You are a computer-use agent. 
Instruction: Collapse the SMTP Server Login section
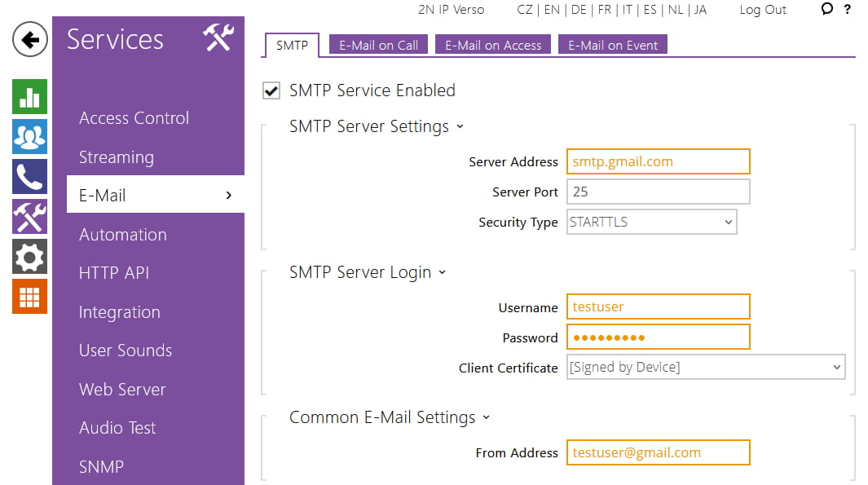(x=442, y=272)
